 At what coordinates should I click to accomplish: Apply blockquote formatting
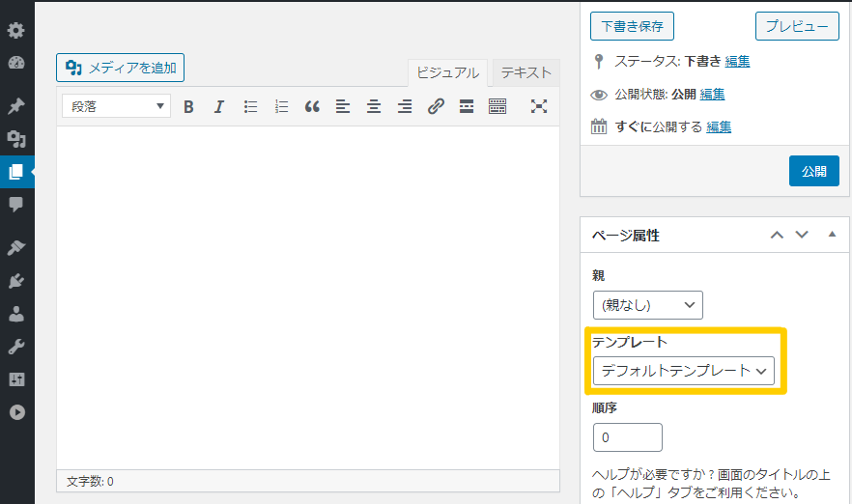(312, 106)
